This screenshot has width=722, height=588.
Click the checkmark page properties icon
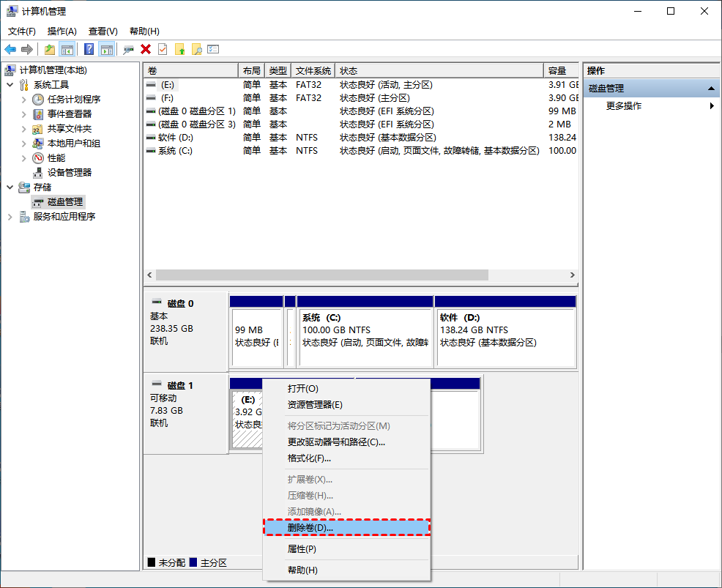coord(163,49)
